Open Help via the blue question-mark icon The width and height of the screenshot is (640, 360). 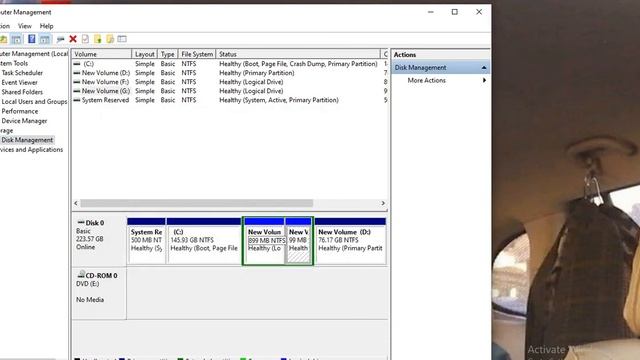pyautogui.click(x=31, y=39)
